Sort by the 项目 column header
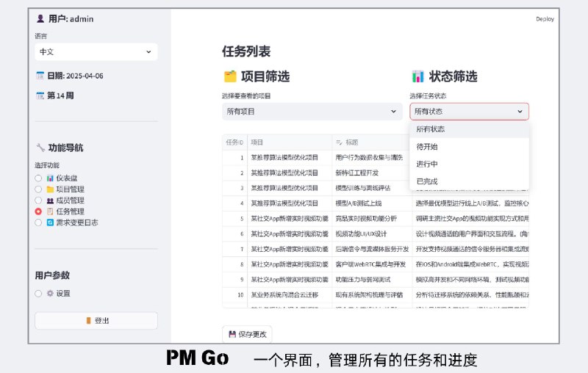This screenshot has height=373, width=588. click(x=290, y=142)
